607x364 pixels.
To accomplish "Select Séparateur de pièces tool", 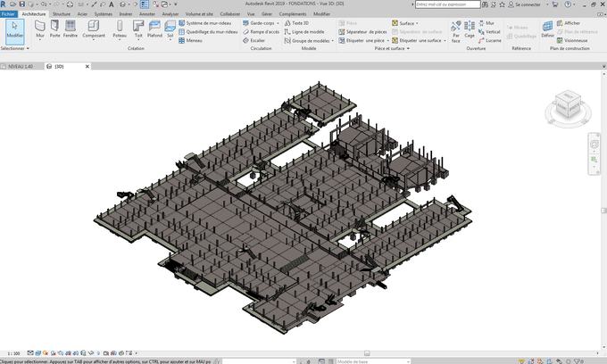I will click(x=362, y=32).
